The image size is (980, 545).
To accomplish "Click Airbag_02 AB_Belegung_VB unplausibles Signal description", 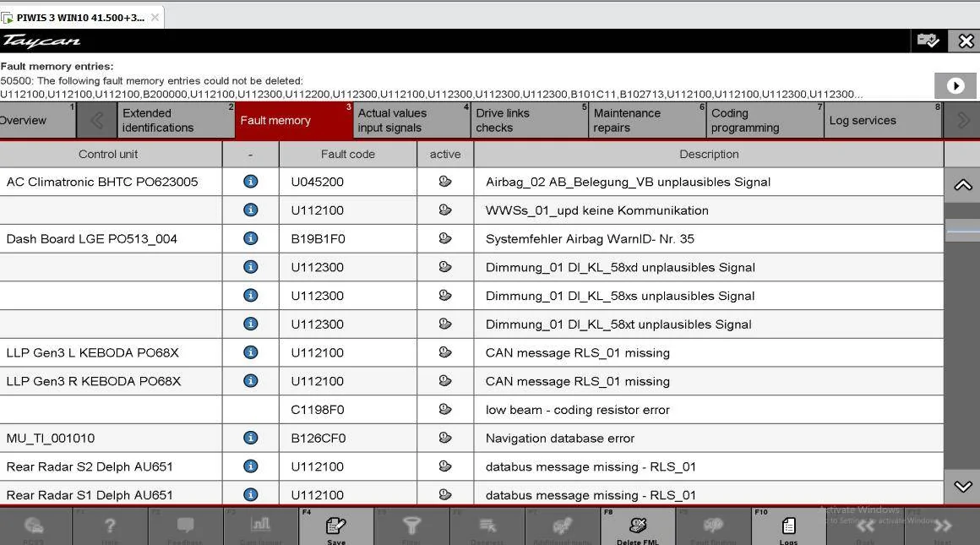I will [x=628, y=182].
